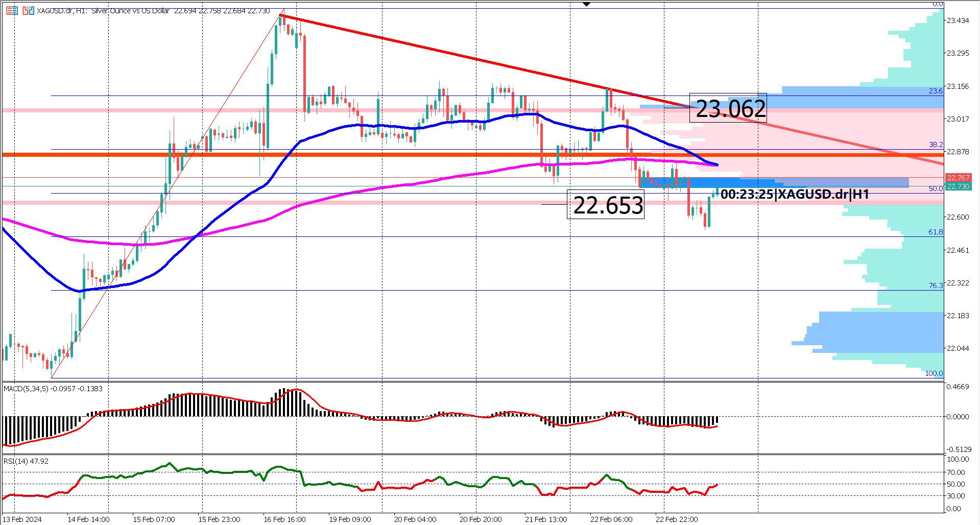Click the red thumbs-down sentiment icon
Viewport: 980px width, 525px height.
[25, 11]
